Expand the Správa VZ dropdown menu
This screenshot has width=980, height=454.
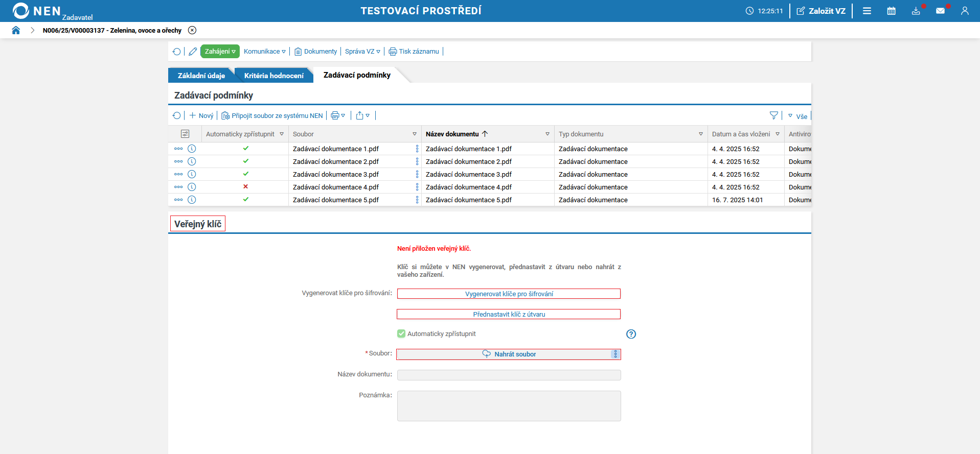click(x=362, y=52)
